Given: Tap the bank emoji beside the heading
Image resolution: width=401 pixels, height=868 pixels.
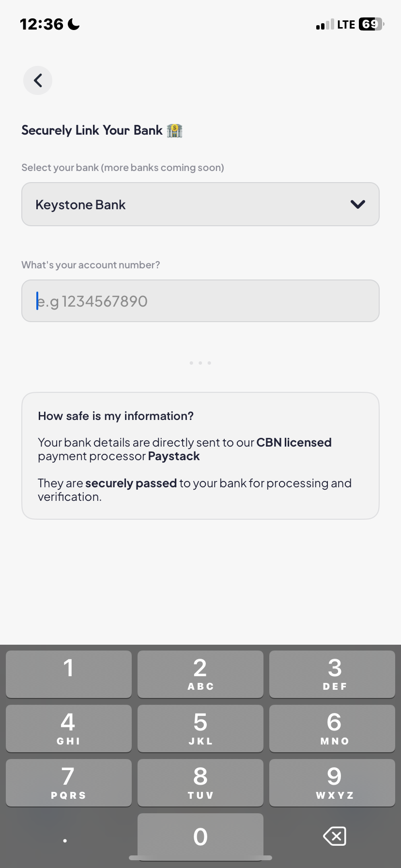Looking at the screenshot, I should pos(174,130).
